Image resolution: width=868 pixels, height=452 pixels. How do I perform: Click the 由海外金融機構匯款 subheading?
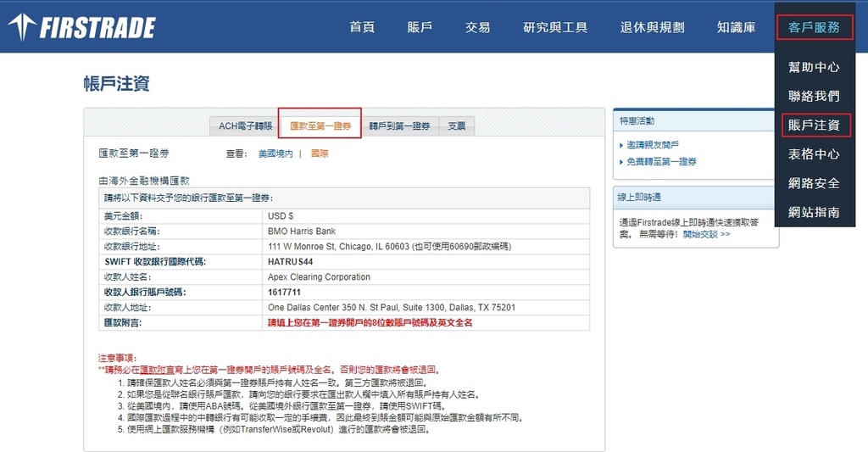(144, 181)
